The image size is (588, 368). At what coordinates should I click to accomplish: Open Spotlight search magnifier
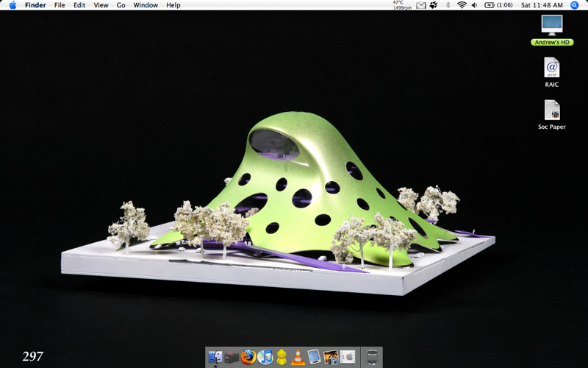(x=574, y=5)
